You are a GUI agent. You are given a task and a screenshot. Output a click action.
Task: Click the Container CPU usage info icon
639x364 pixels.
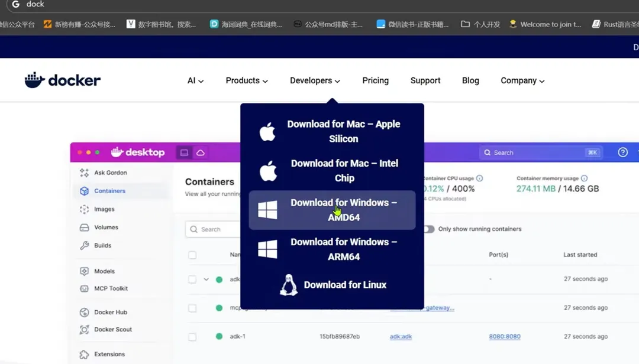[x=480, y=178]
